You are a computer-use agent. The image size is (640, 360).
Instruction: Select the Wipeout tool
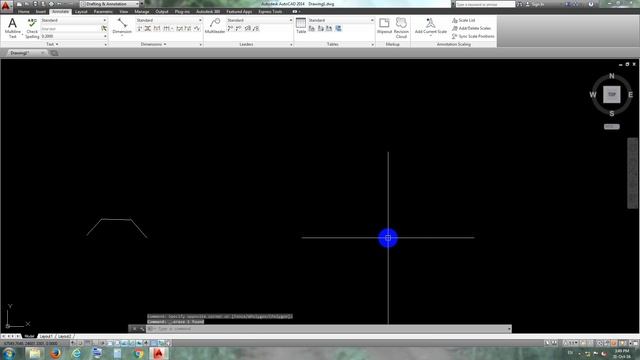(384, 26)
